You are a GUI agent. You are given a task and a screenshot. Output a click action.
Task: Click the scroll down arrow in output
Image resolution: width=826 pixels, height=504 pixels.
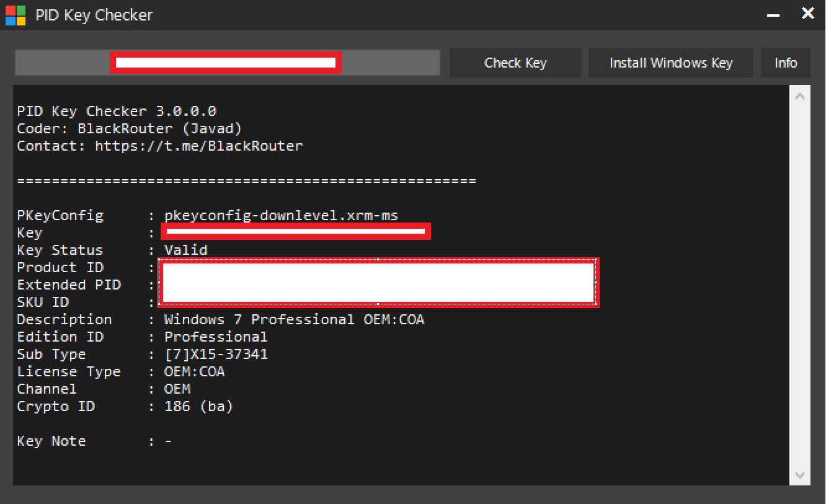coord(800,475)
